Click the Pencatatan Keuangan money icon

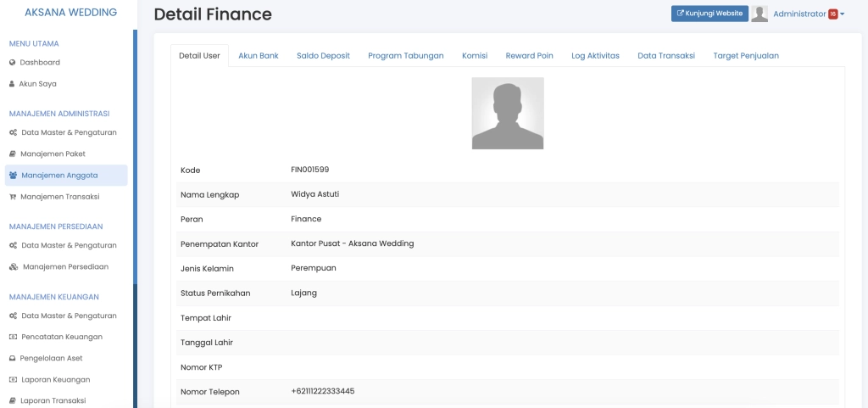click(12, 337)
